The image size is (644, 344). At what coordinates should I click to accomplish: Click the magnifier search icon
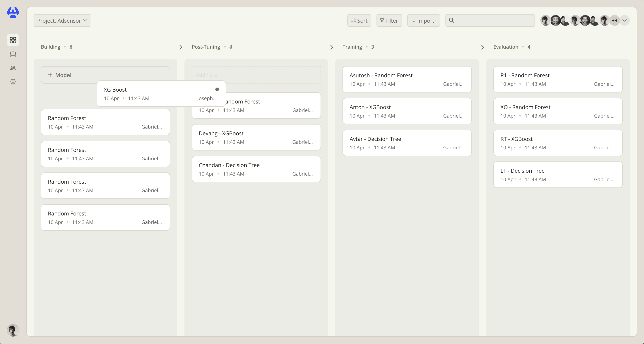coord(451,20)
